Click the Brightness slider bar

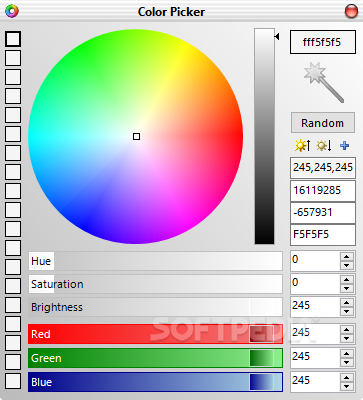click(x=155, y=307)
